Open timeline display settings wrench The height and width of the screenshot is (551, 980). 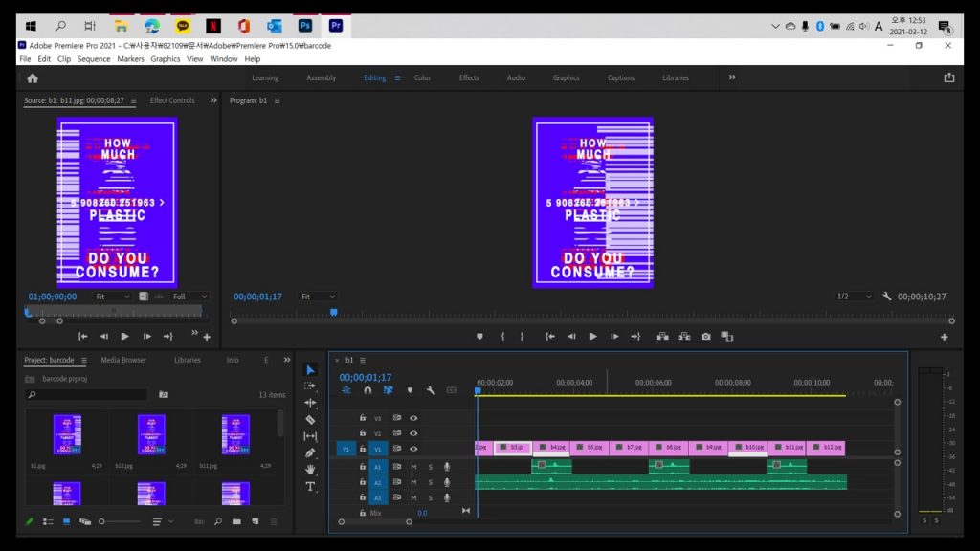(431, 390)
